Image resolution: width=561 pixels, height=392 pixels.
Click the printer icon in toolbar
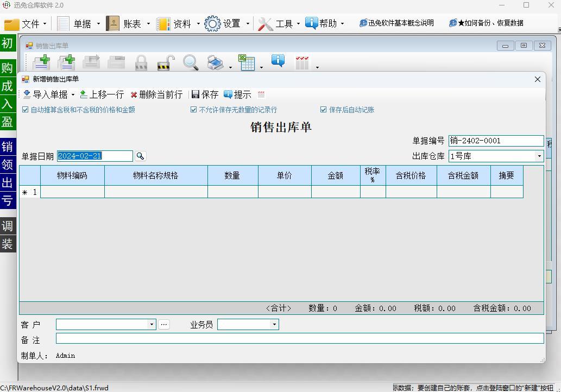point(216,63)
